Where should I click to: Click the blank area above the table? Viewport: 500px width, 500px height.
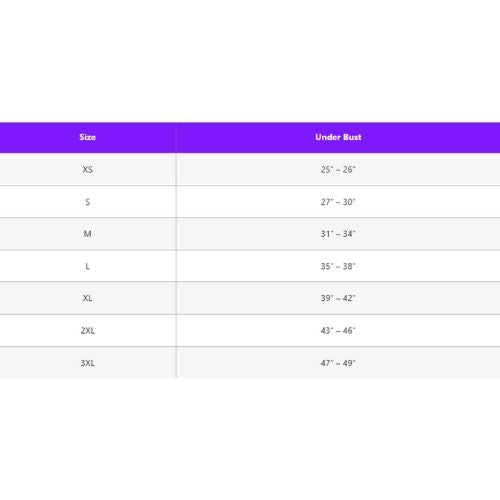[250, 61]
